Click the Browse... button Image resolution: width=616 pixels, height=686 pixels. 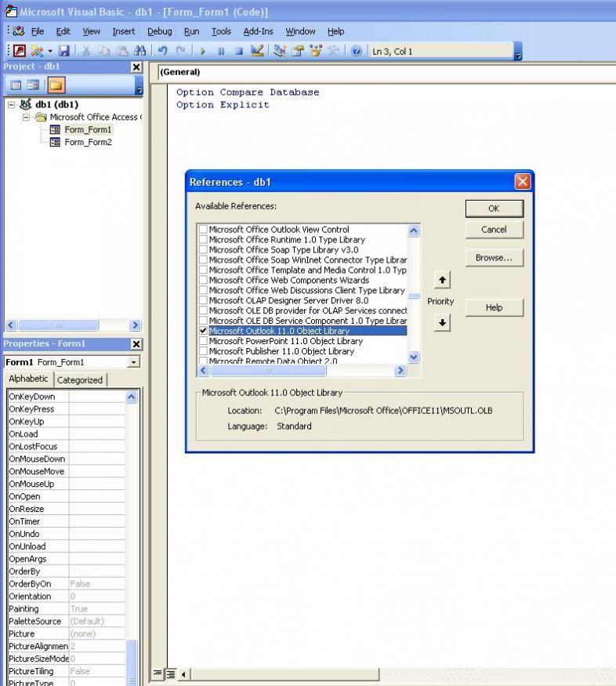point(494,258)
